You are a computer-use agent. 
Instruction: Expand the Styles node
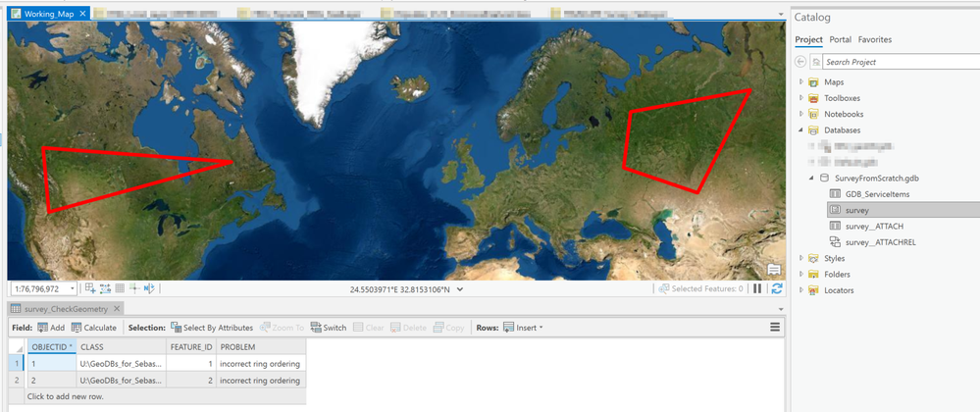(801, 258)
